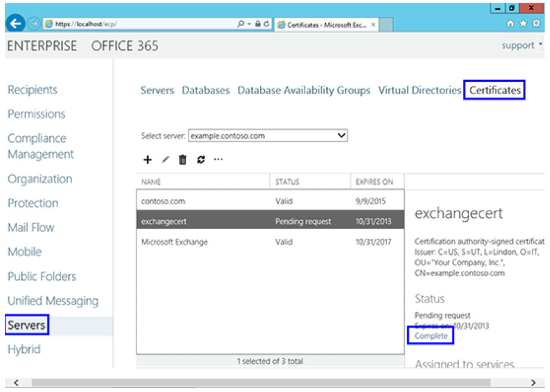
Task: Click the horizontal scrollbar right arrow
Action: [533, 382]
